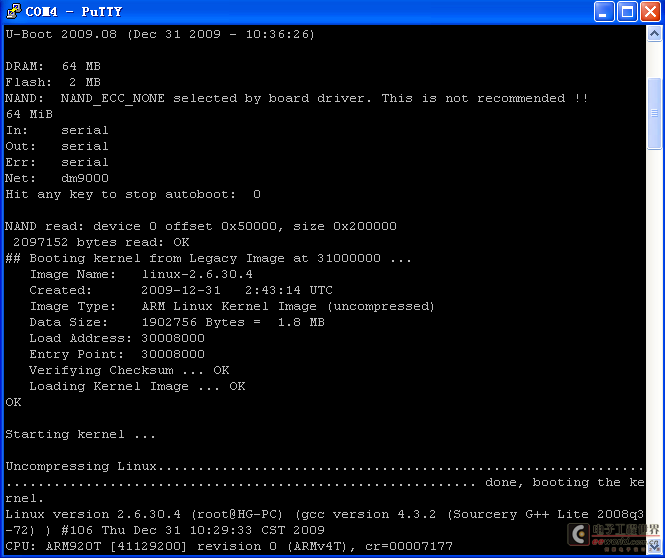The width and height of the screenshot is (665, 558).
Task: Click 'Entry Point: 30008000' line
Action: [117, 354]
